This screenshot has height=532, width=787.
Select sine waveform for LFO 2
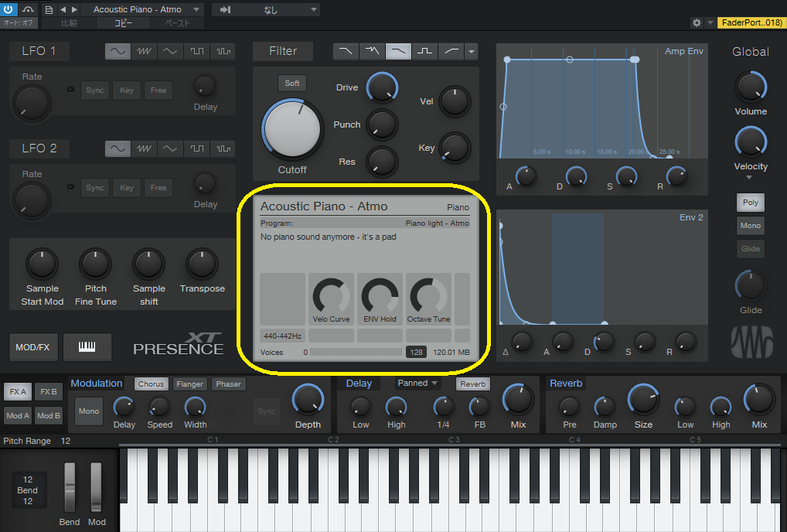click(x=118, y=148)
